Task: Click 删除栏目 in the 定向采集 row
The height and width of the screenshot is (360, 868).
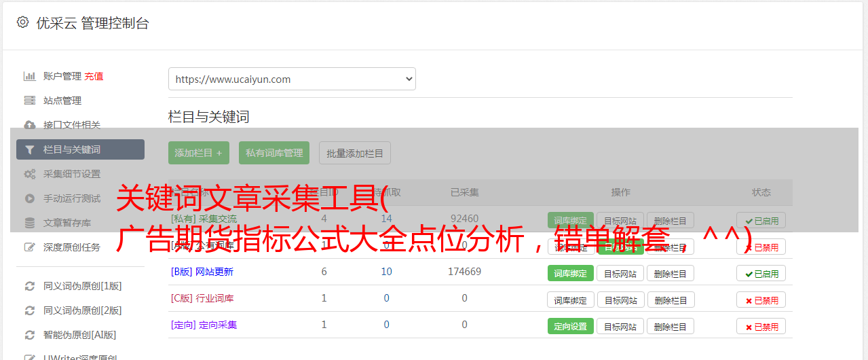Action: point(671,326)
